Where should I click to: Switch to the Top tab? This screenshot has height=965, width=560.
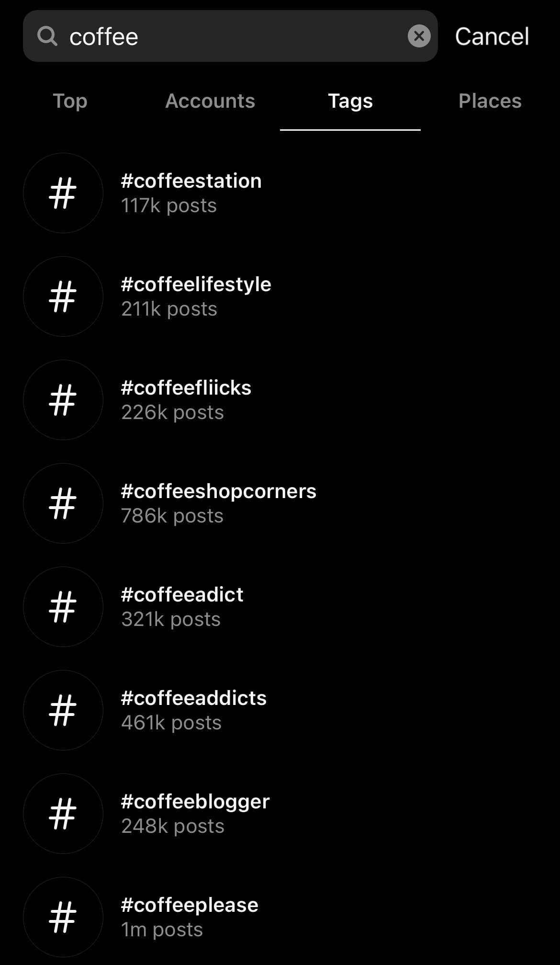click(x=70, y=101)
